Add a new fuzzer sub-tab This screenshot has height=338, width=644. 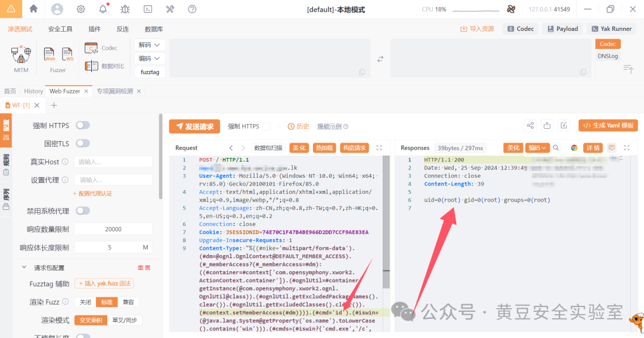pyautogui.click(x=54, y=106)
